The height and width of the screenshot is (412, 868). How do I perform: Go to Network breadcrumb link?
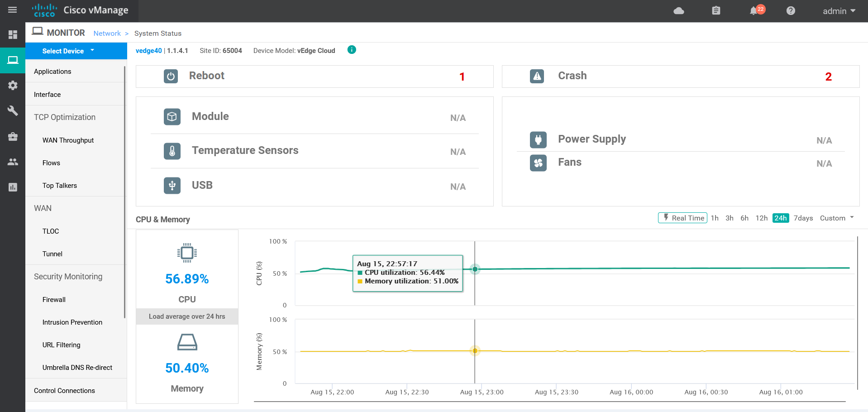pyautogui.click(x=107, y=33)
